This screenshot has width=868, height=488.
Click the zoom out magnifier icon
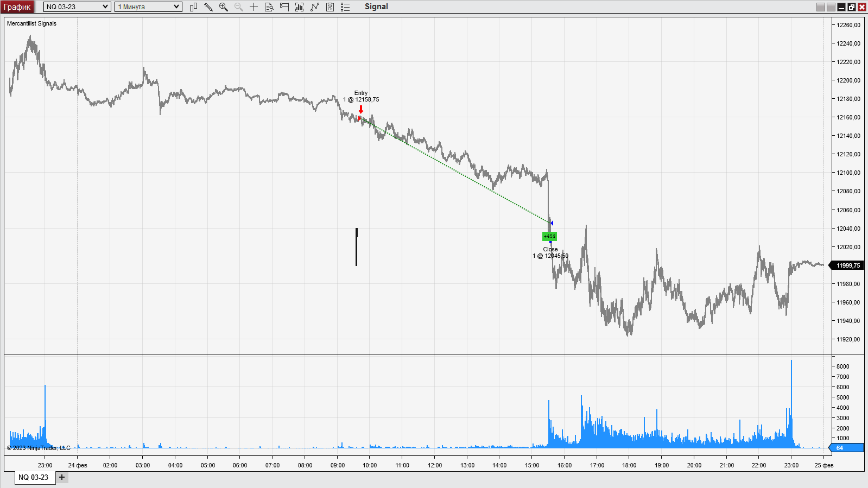pyautogui.click(x=239, y=7)
